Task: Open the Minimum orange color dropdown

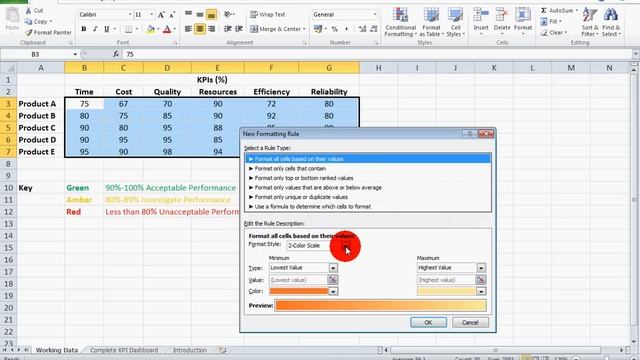Action: (x=333, y=291)
